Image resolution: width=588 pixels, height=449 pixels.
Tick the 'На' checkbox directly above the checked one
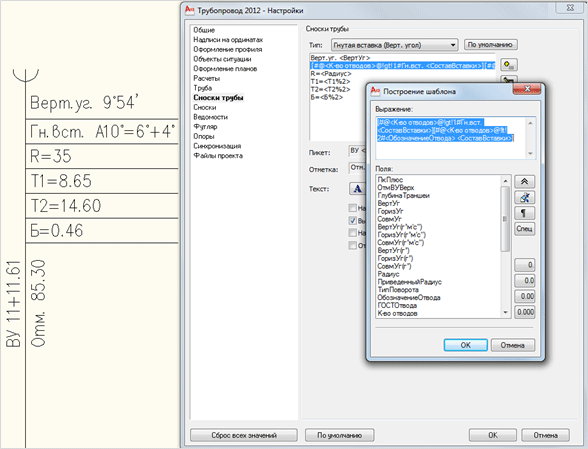coord(352,208)
